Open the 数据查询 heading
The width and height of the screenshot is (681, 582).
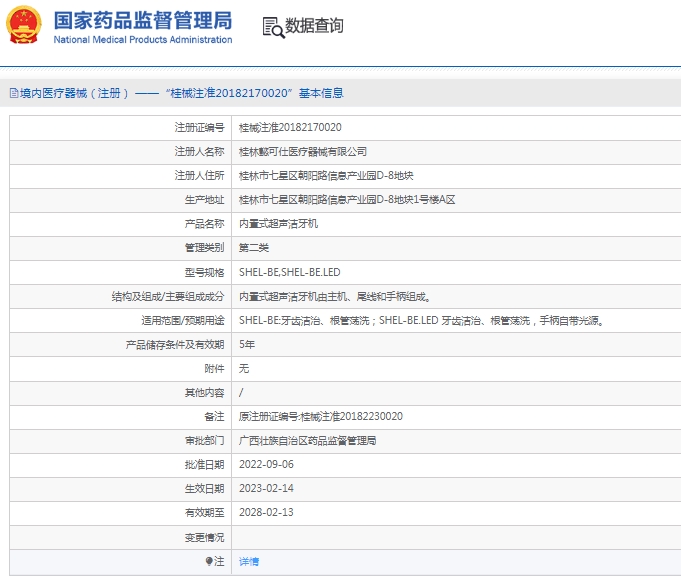(314, 26)
